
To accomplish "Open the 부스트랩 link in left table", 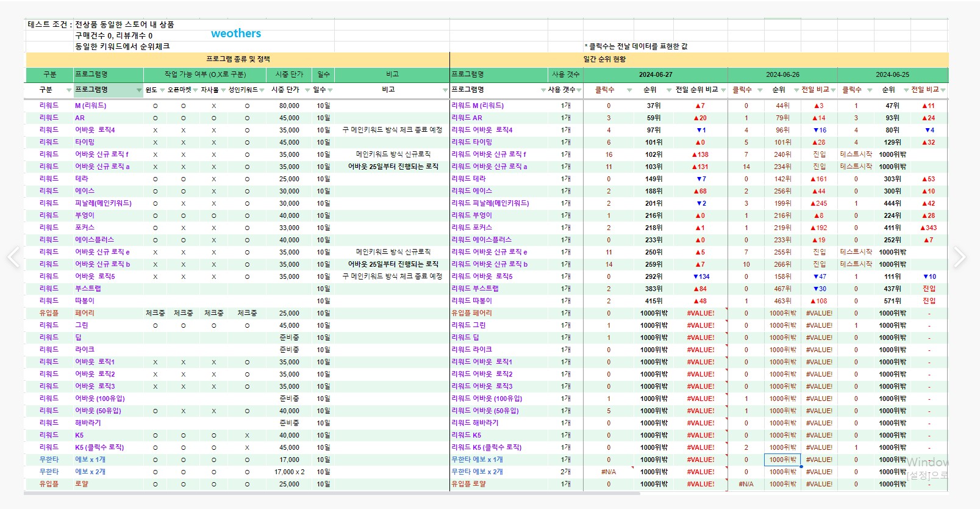I will pos(88,289).
